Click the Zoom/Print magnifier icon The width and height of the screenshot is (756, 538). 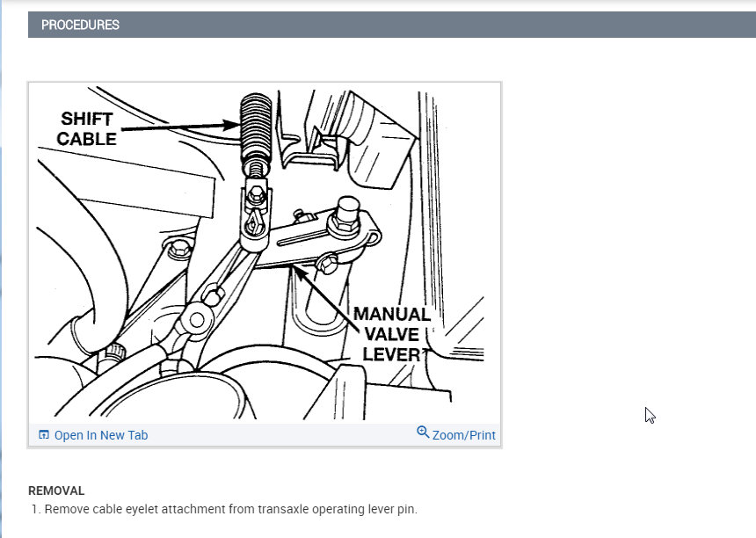tap(422, 432)
